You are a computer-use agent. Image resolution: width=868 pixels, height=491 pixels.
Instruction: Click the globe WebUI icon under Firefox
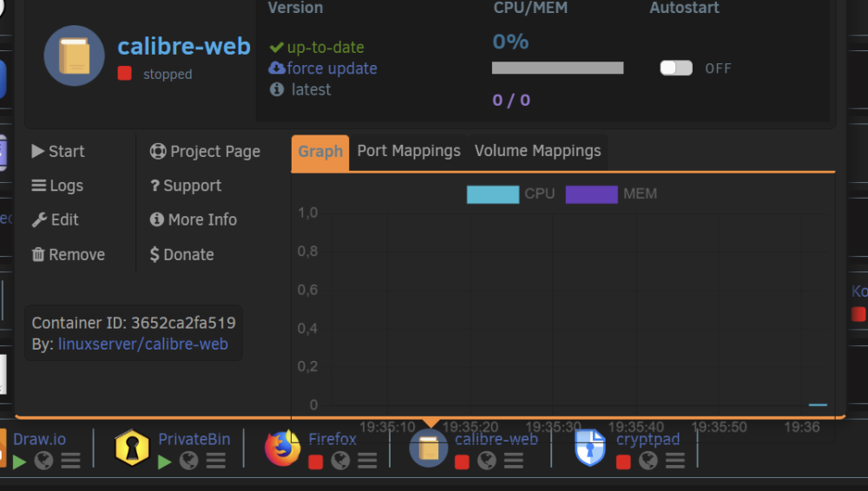340,461
